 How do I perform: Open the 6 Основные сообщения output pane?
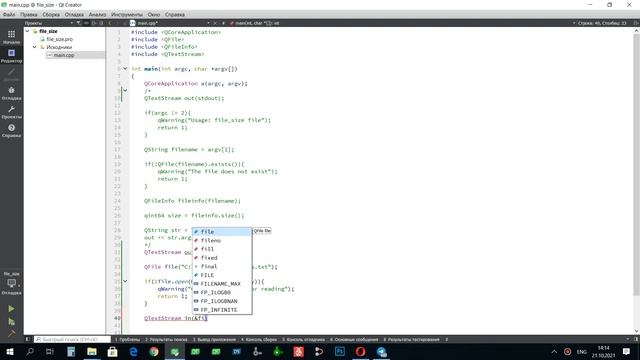[354, 339]
